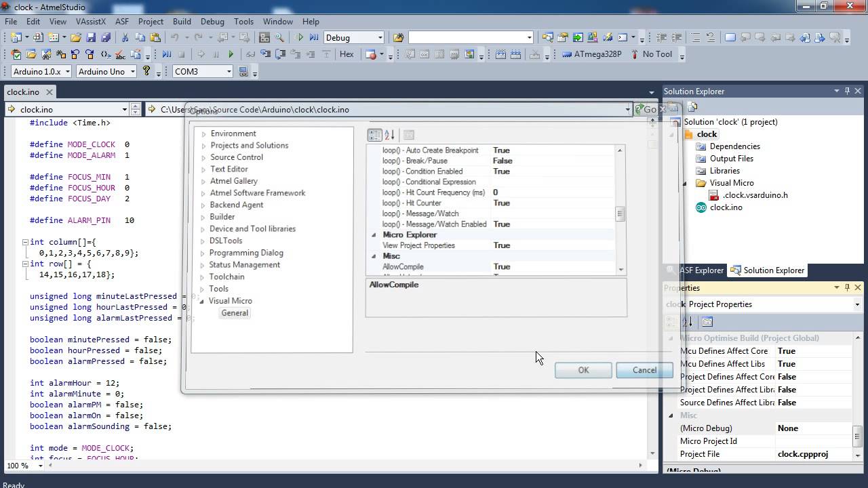The height and width of the screenshot is (488, 868).
Task: Select the Visual Micro folder in Solution Explorer
Action: (732, 183)
